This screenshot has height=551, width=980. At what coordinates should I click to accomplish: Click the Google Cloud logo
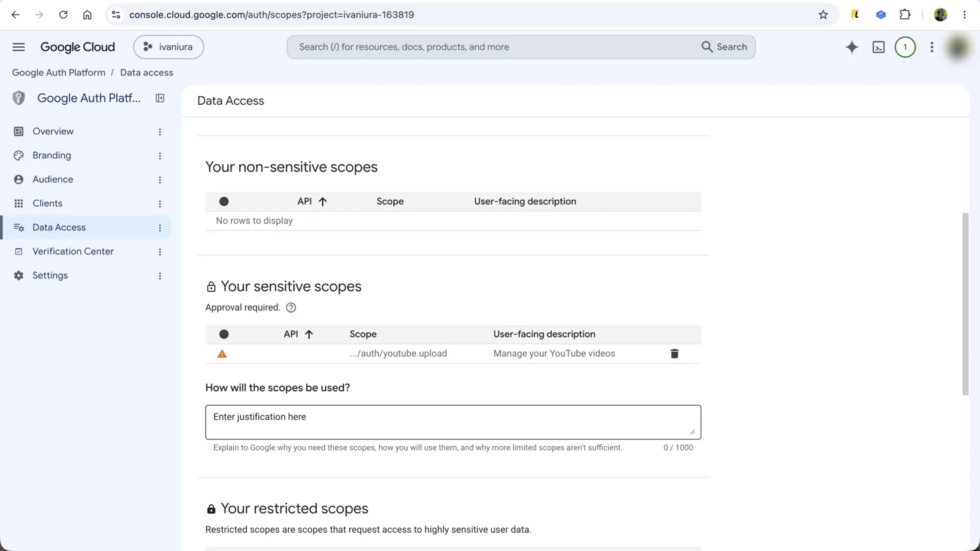[x=78, y=47]
